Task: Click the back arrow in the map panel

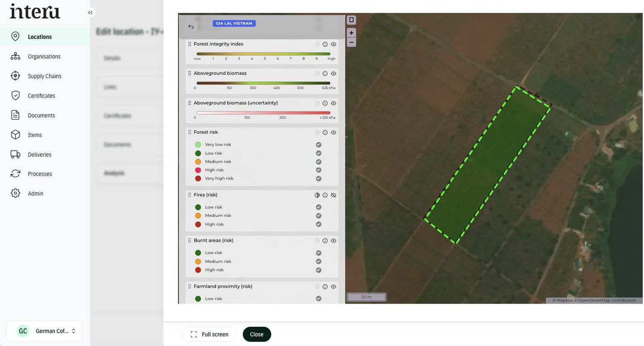Action: (x=191, y=27)
